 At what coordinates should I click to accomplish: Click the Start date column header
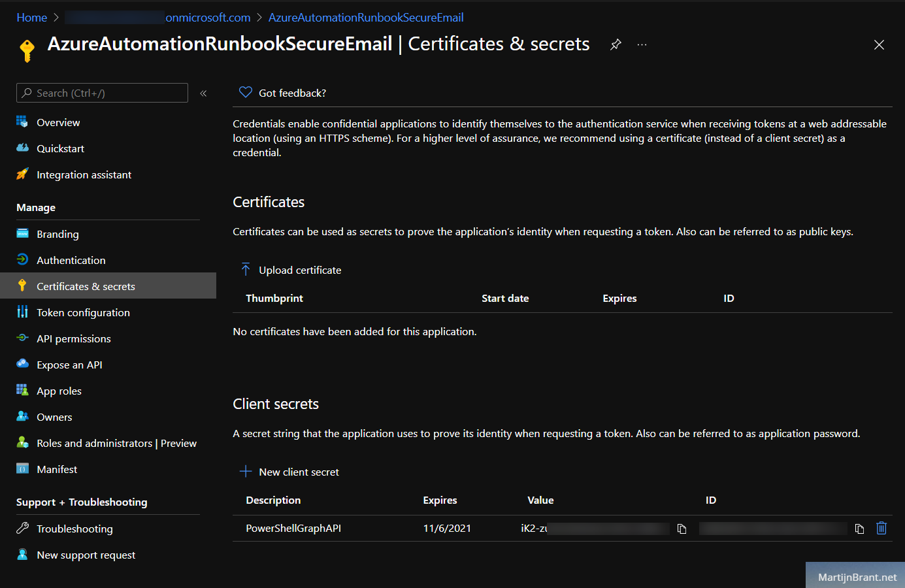[505, 298]
